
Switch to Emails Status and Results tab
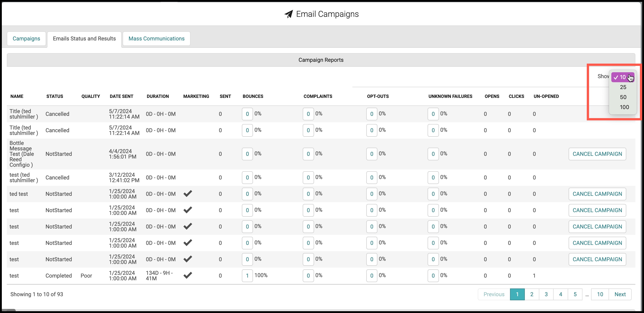coord(84,38)
